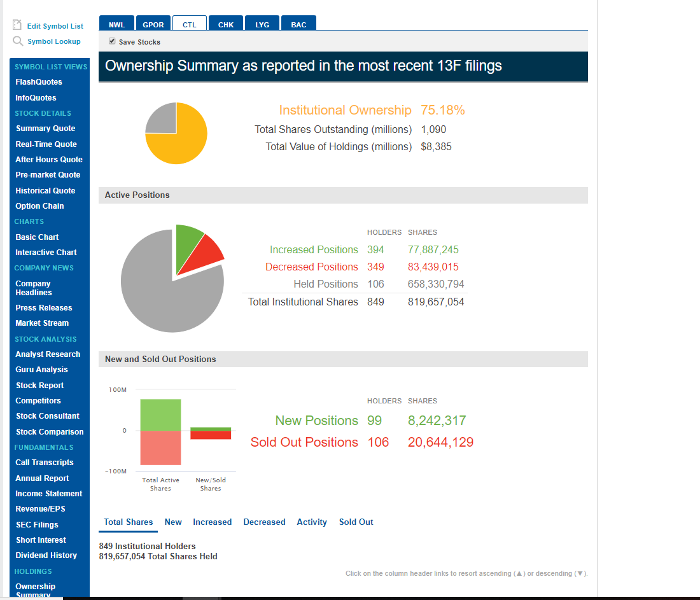Switch to the Sold Out tab

(x=356, y=522)
